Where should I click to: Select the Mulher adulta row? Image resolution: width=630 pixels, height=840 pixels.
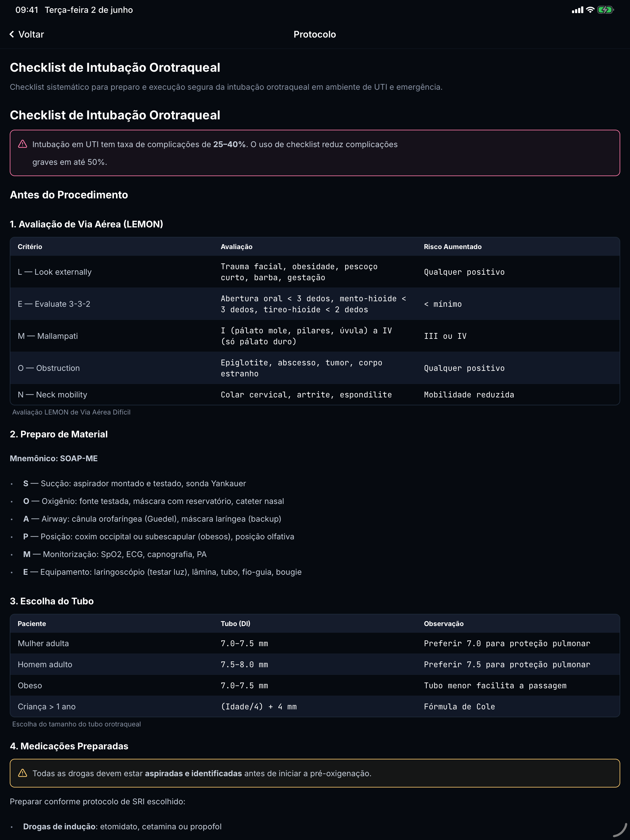coord(315,643)
